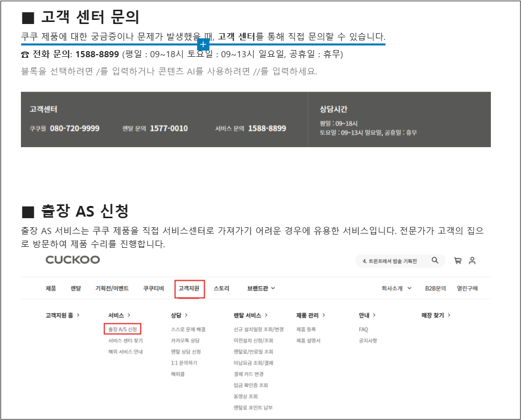Click the placeholder line '블록을 선택하려면 /를 입력하거나'

click(x=169, y=72)
